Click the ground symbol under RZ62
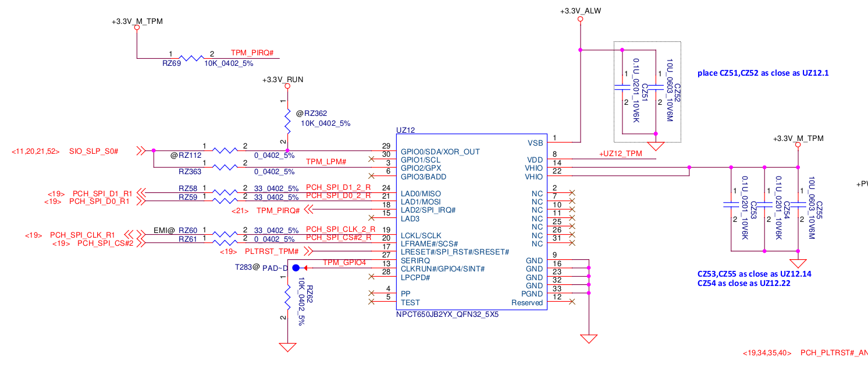The width and height of the screenshot is (868, 385). coord(287,347)
